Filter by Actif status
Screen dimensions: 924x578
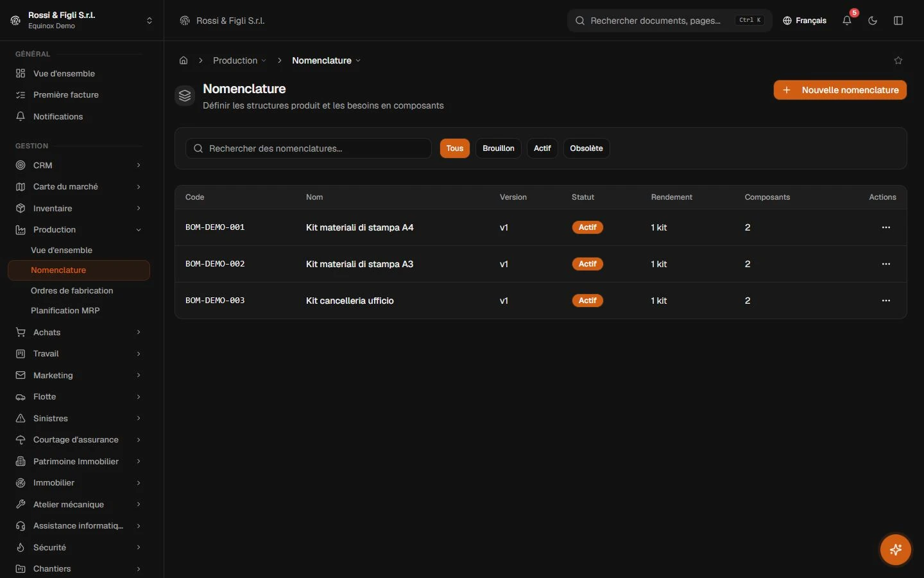tap(542, 148)
